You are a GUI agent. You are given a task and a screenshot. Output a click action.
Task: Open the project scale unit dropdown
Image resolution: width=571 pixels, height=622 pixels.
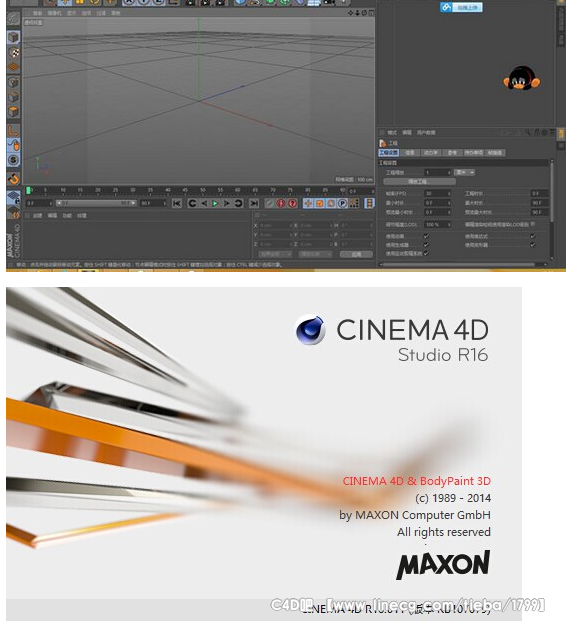tap(464, 173)
